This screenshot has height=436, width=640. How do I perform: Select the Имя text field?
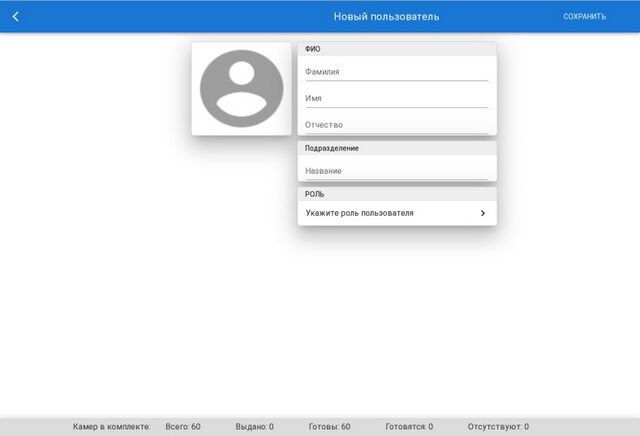[x=396, y=98]
